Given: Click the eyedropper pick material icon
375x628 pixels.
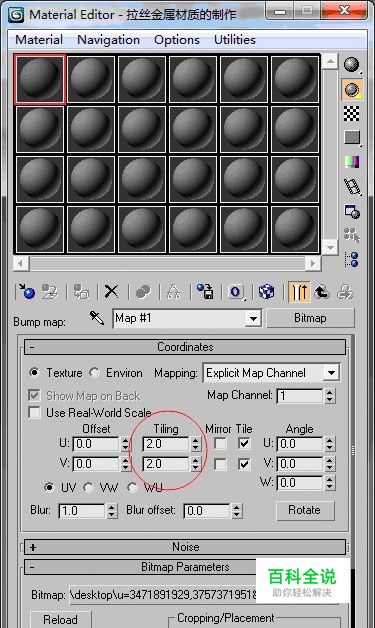Looking at the screenshot, I should tap(97, 318).
